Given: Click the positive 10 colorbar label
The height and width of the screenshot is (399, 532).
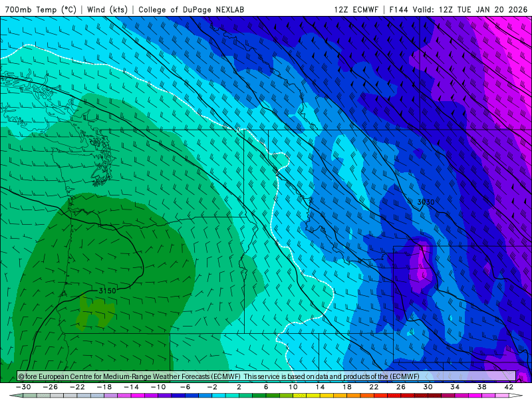Looking at the screenshot, I should (293, 387).
